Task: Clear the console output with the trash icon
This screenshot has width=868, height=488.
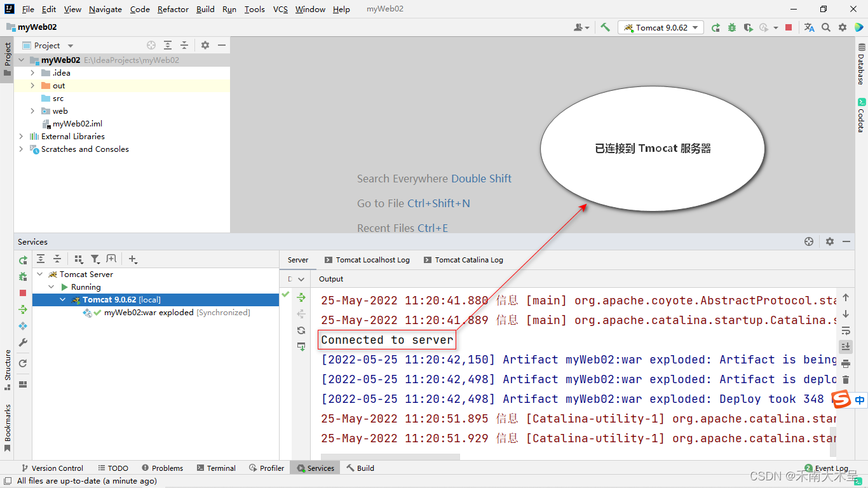Action: click(x=845, y=379)
